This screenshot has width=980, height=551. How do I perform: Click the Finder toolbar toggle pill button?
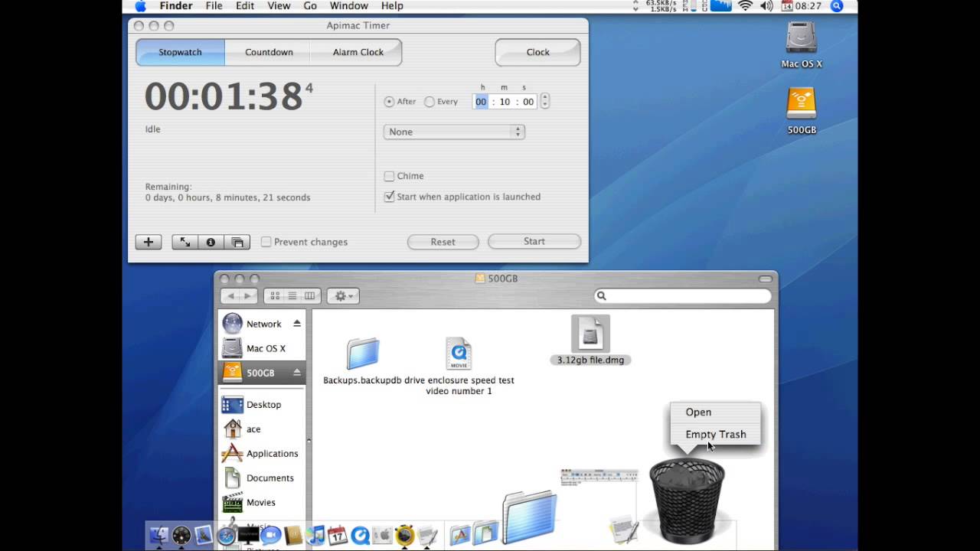766,279
